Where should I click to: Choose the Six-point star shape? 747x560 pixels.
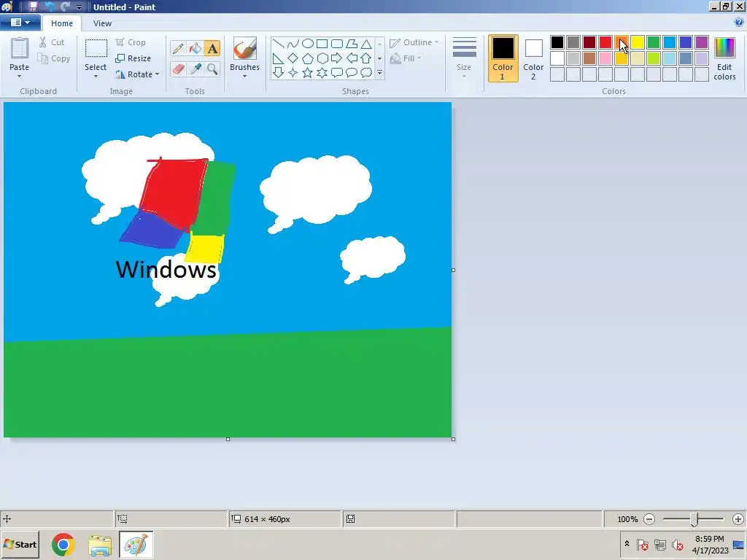pos(322,72)
